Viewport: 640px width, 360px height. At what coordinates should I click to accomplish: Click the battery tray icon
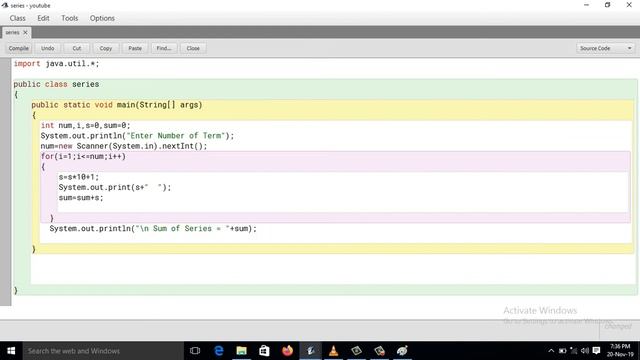[x=562, y=351]
